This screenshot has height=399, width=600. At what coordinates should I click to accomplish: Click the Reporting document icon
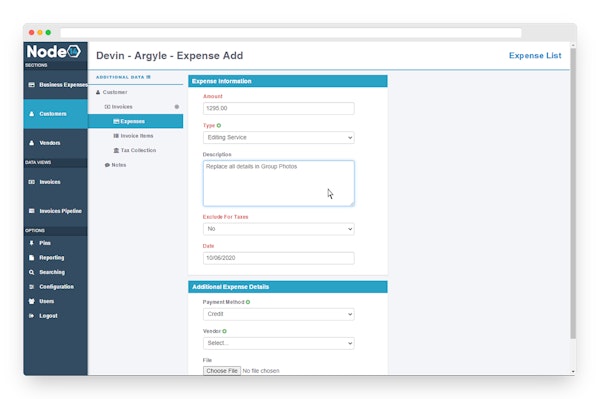(x=32, y=257)
